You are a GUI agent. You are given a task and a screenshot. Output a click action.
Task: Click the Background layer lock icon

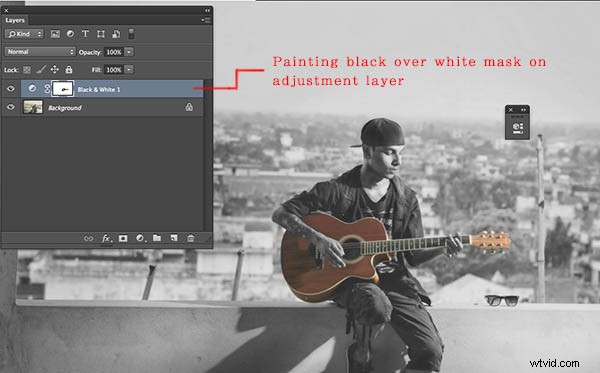point(189,107)
